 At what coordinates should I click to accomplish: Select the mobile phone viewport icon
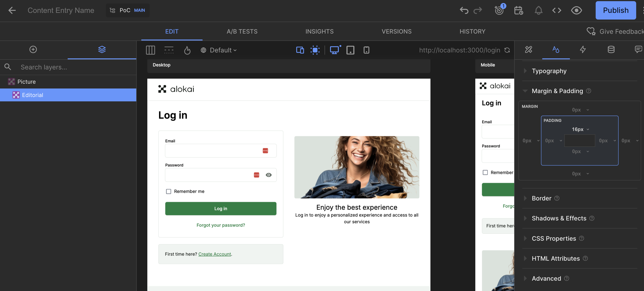point(366,50)
